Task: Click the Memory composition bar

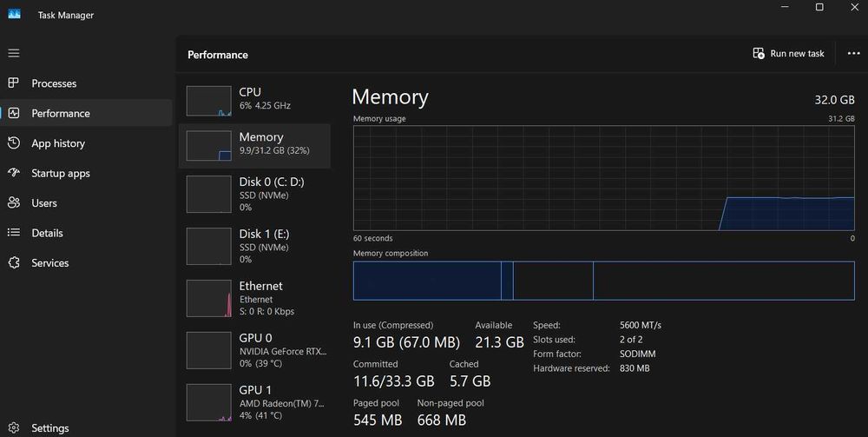Action: (x=603, y=281)
